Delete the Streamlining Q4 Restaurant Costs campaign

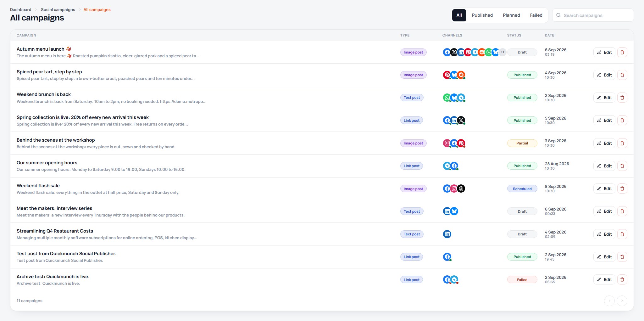[622, 234]
